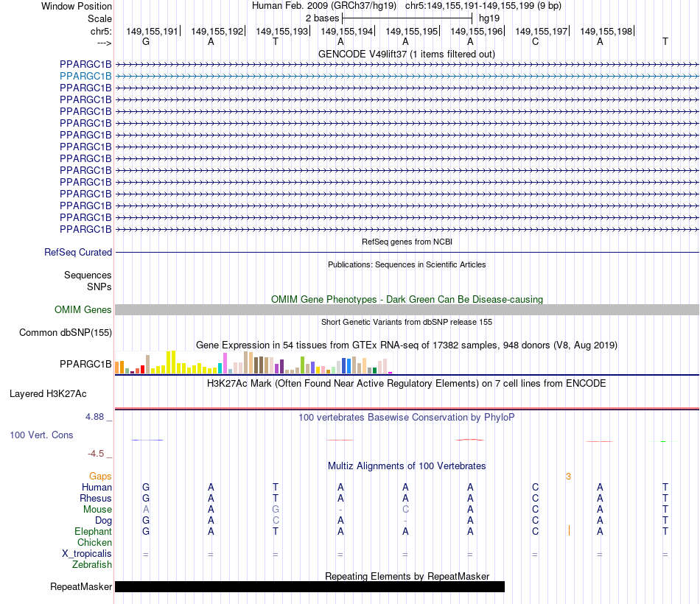Click the Human species label
This screenshot has height=604, width=700.
tap(97, 487)
